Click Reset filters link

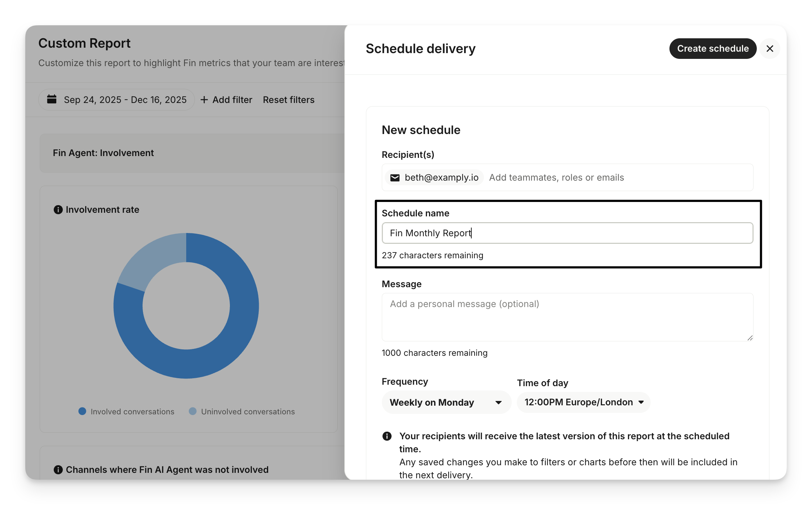click(288, 100)
